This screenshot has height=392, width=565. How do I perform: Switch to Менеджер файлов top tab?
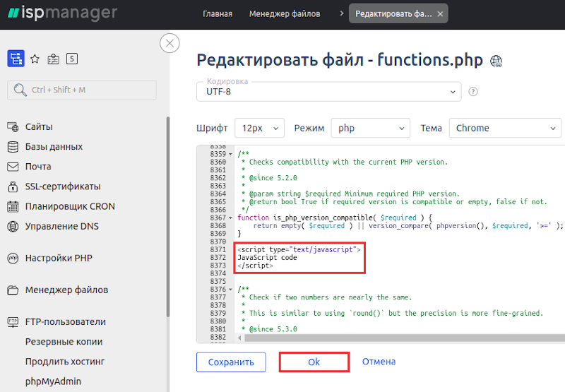point(285,13)
